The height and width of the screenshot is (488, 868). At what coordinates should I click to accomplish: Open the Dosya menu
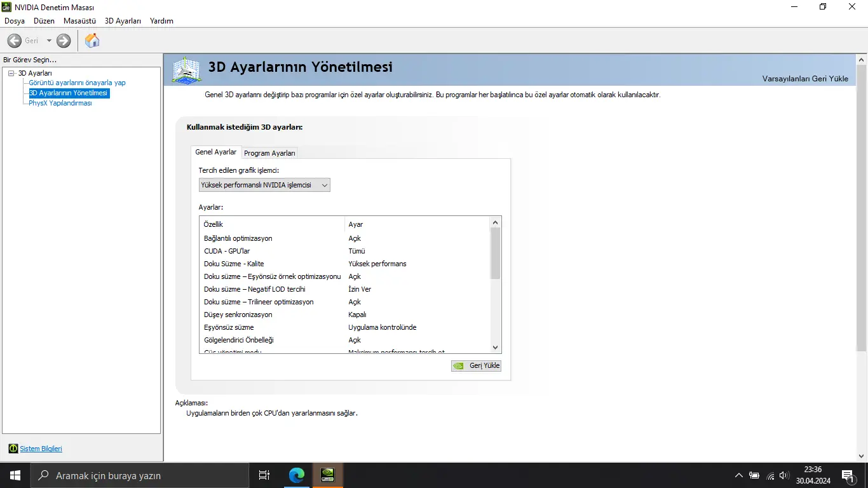[15, 21]
